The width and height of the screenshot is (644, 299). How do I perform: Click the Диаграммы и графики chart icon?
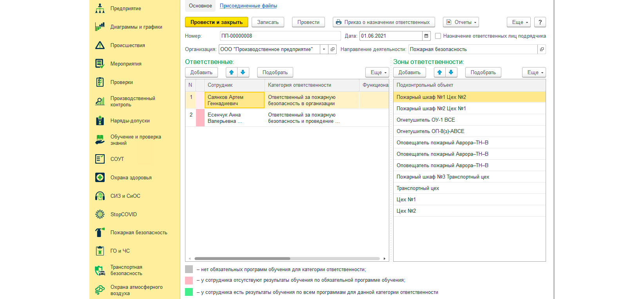[x=100, y=27]
